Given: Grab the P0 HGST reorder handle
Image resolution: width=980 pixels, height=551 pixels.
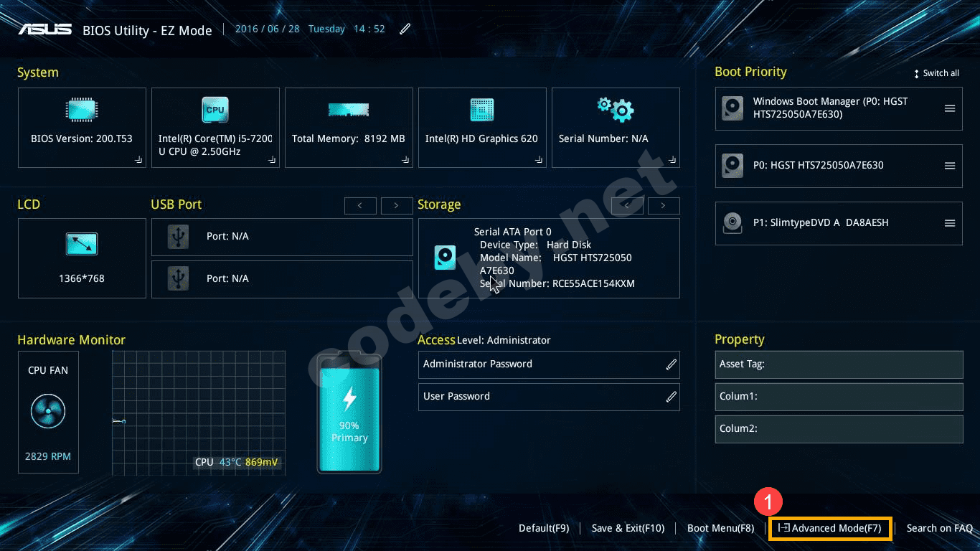Looking at the screenshot, I should pyautogui.click(x=950, y=166).
